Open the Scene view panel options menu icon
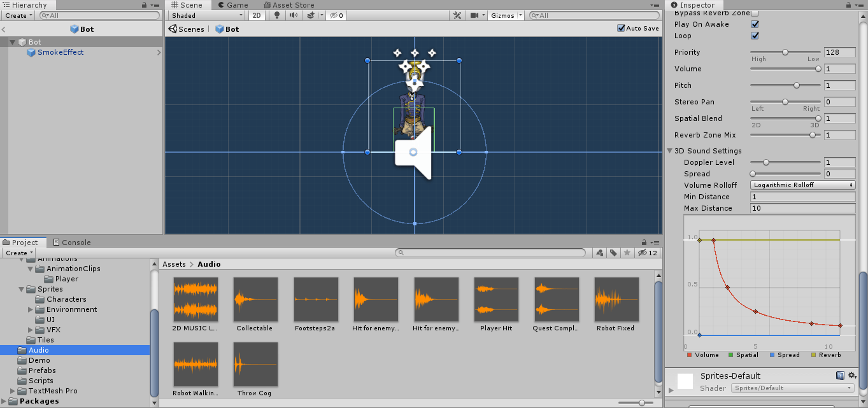The height and width of the screenshot is (408, 868). [x=655, y=5]
